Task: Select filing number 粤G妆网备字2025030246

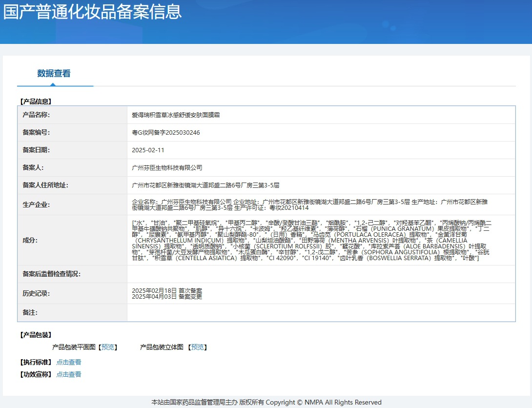Action: [x=166, y=133]
